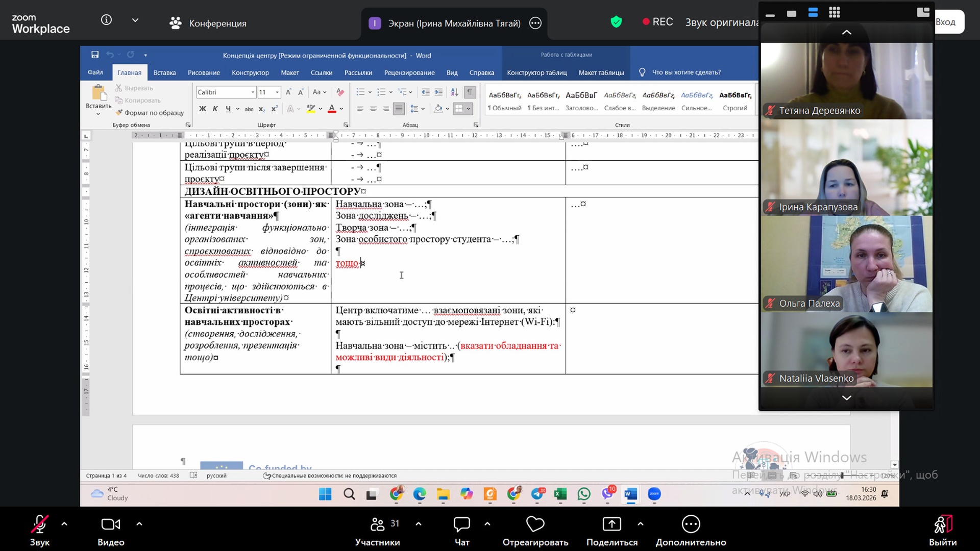Click the Вход sign-in button
This screenshot has height=551, width=980.
(948, 22)
